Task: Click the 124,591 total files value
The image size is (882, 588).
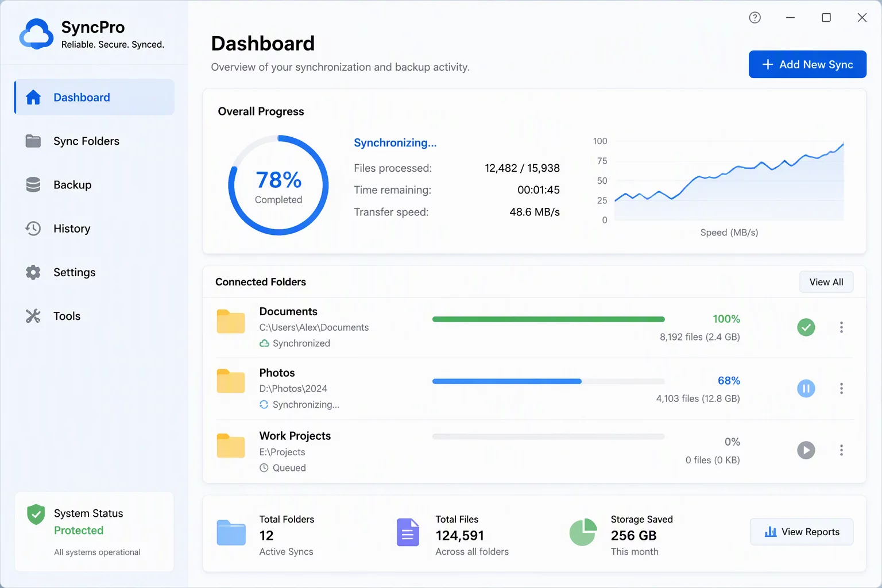Action: coord(460,536)
